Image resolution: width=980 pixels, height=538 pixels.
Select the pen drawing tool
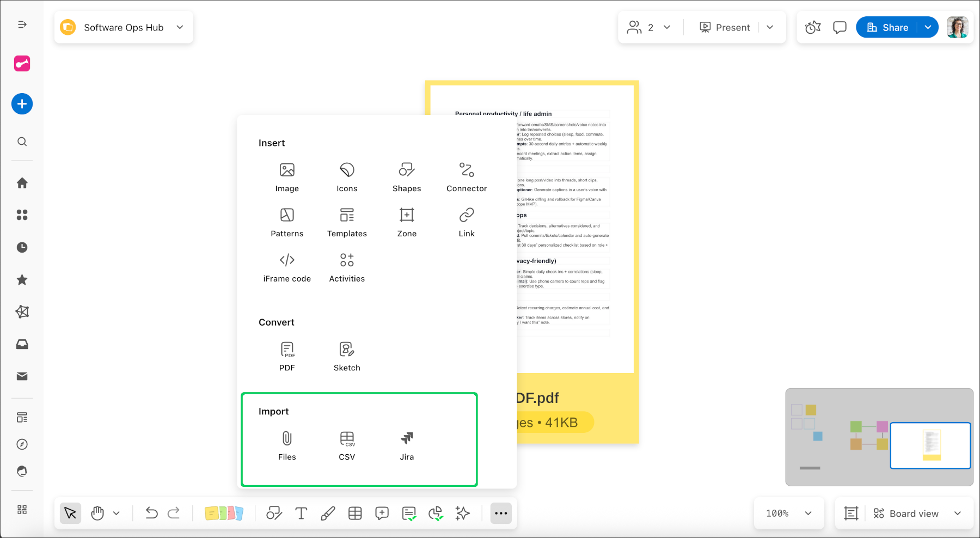328,513
